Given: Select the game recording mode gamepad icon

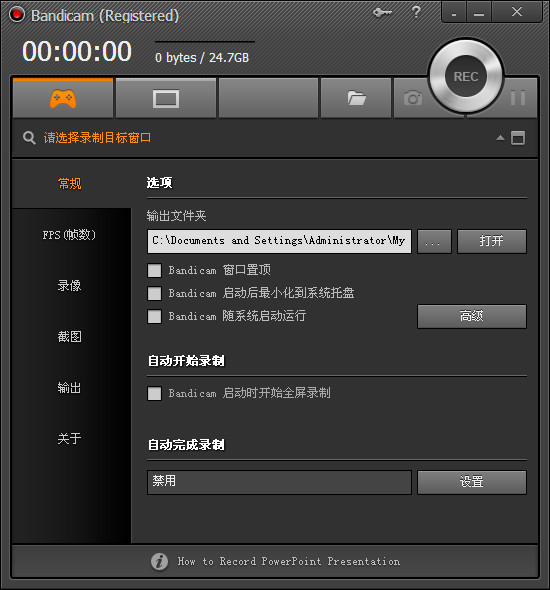Looking at the screenshot, I should 63,99.
